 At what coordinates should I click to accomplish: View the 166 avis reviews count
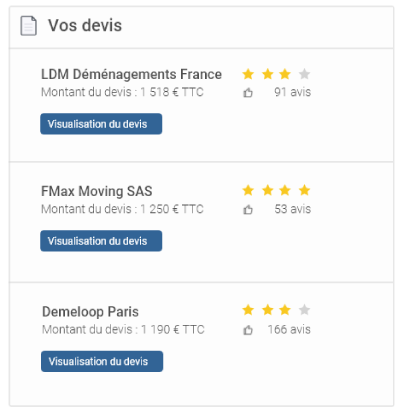pos(289,329)
